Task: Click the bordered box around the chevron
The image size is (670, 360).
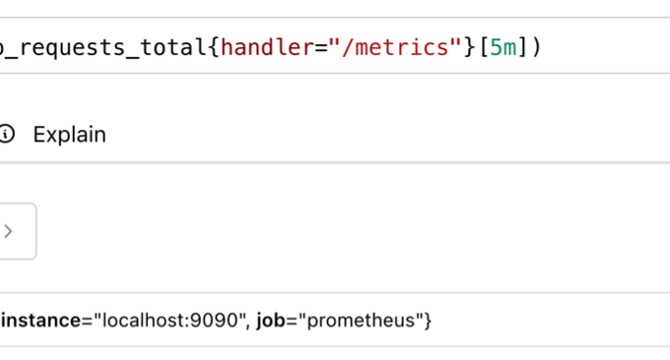Action: [x=18, y=231]
